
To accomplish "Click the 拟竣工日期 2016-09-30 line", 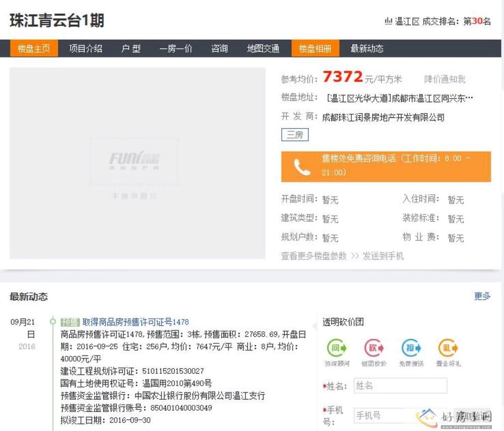I will click(x=105, y=420).
